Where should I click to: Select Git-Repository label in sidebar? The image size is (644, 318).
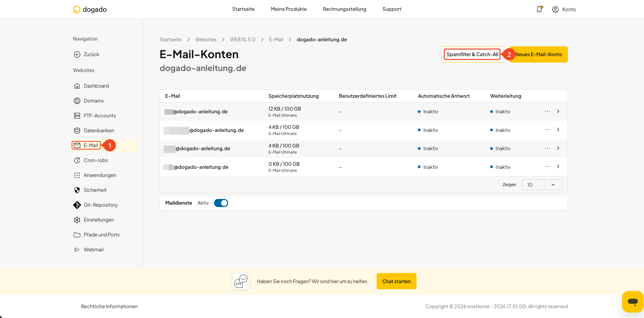click(101, 205)
